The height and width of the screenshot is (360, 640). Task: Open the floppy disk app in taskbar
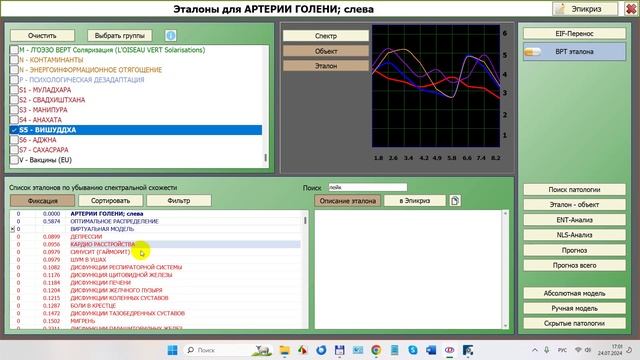click(339, 350)
